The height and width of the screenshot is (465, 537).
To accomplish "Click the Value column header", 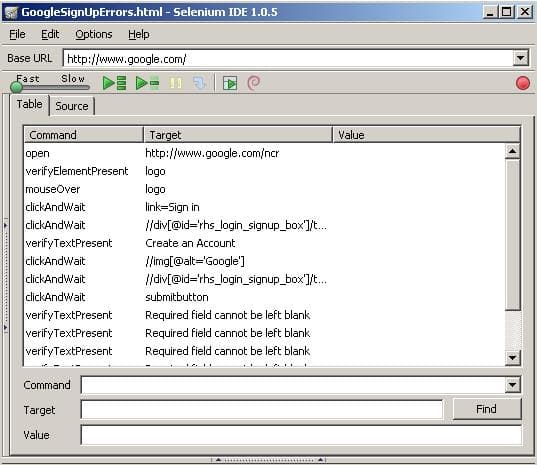I will 426,135.
